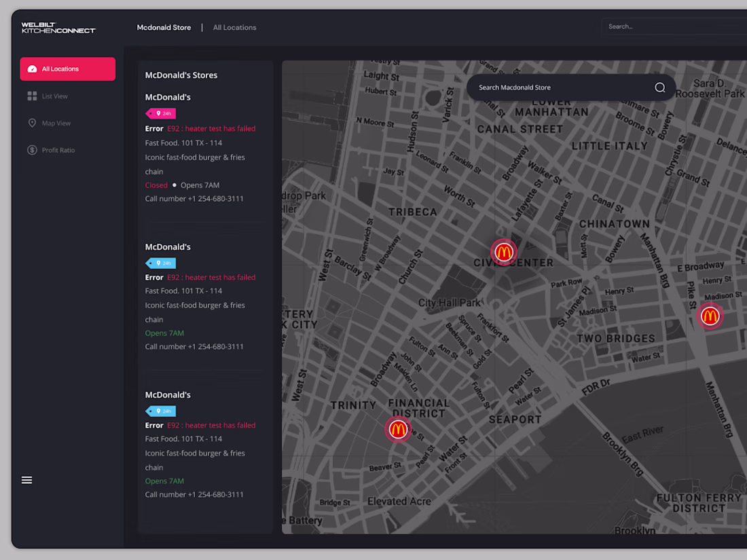Select All Locations in the sidebar
Image resolution: width=747 pixels, height=560 pixels.
(x=68, y=69)
